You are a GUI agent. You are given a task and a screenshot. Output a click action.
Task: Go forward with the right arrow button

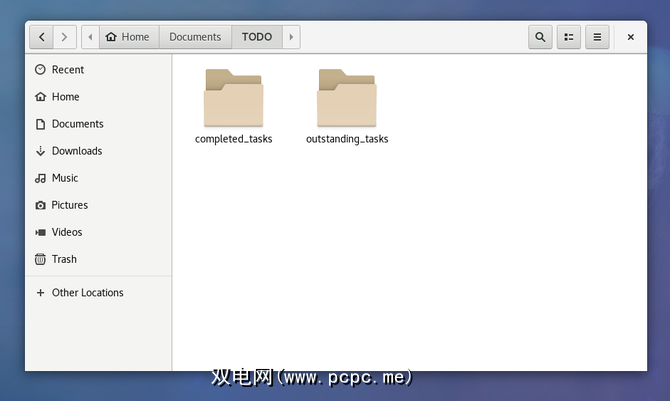pos(65,37)
